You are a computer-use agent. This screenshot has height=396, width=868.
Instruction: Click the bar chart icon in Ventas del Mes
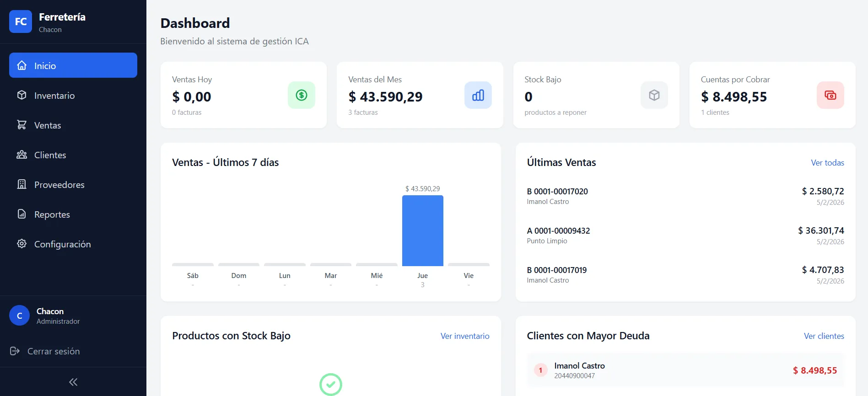tap(478, 95)
